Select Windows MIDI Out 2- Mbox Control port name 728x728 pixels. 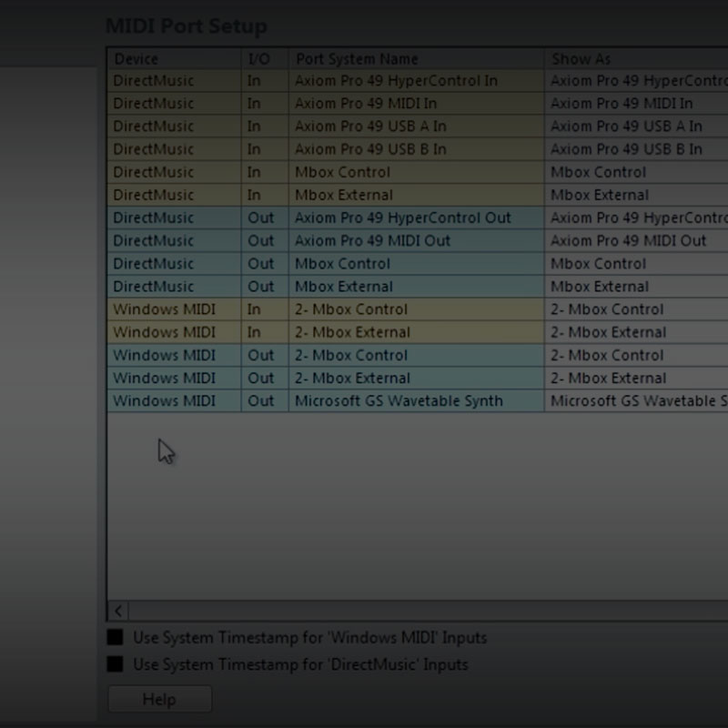pos(417,355)
